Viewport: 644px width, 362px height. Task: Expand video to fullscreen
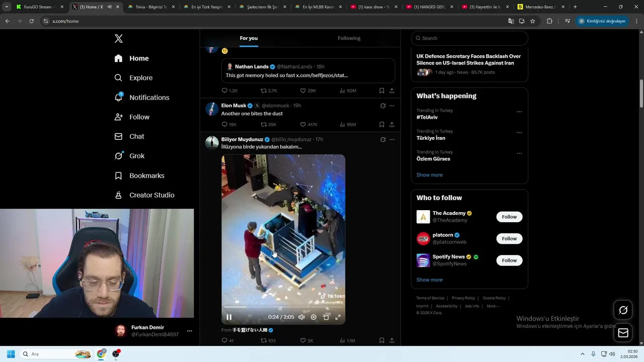338,317
